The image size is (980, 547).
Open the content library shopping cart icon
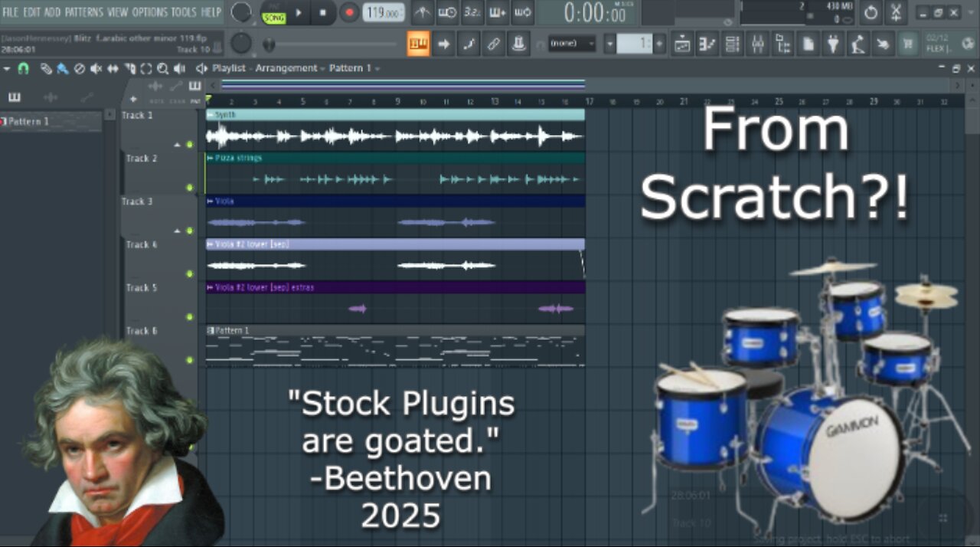908,44
